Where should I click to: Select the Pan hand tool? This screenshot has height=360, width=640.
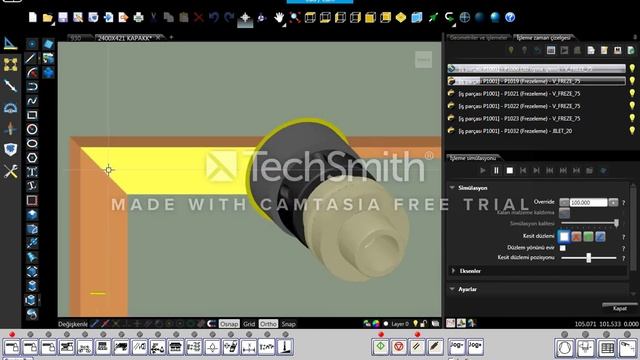[x=279, y=17]
